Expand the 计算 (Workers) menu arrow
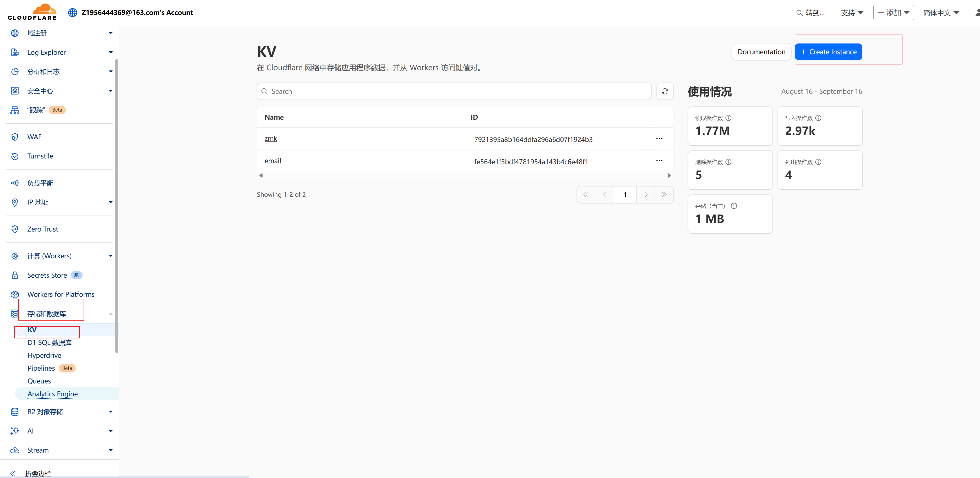980x478 pixels. pyautogui.click(x=111, y=256)
